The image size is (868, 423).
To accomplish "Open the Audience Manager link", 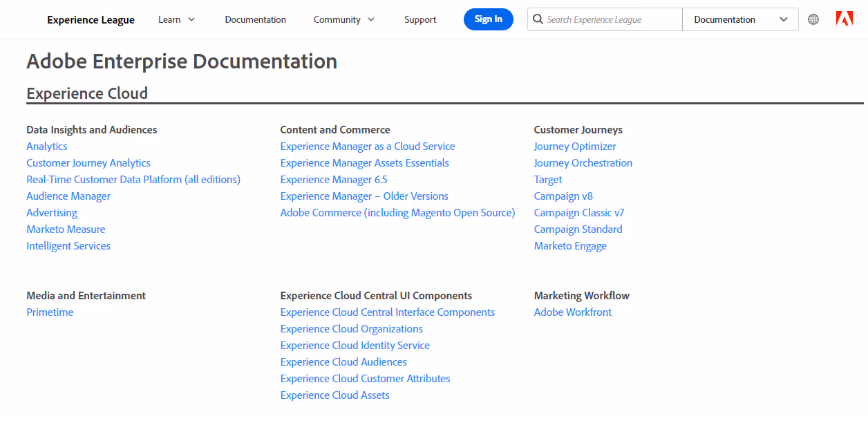I will [68, 196].
